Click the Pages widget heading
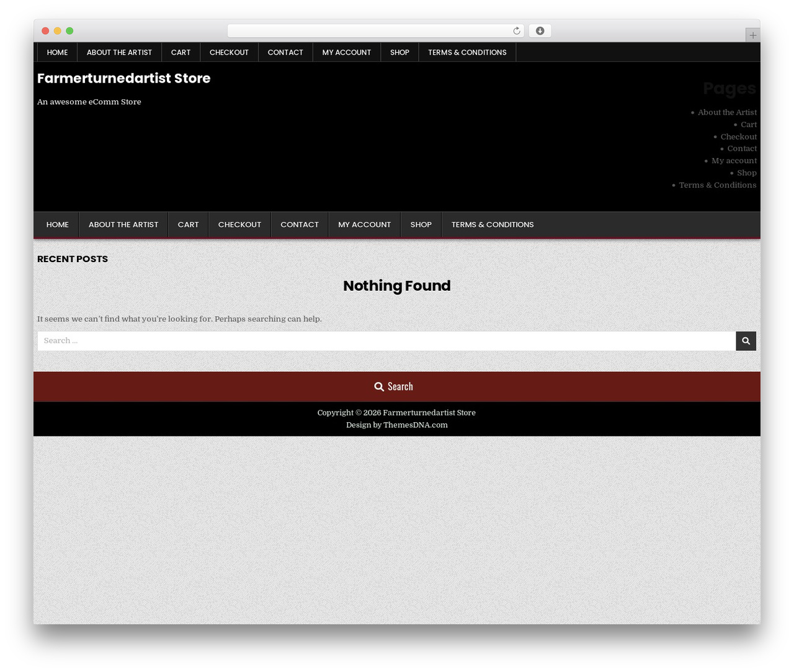The width and height of the screenshot is (794, 672). [x=729, y=89]
